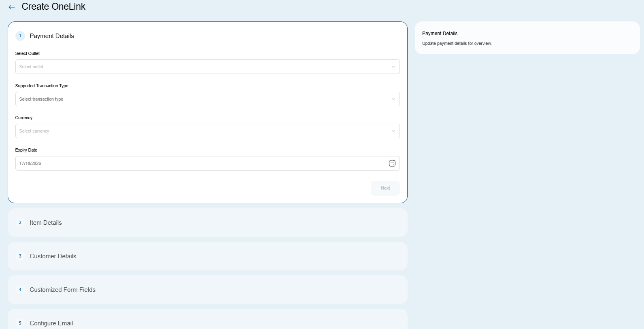Click the Currency field label
644x329 pixels.
point(24,118)
